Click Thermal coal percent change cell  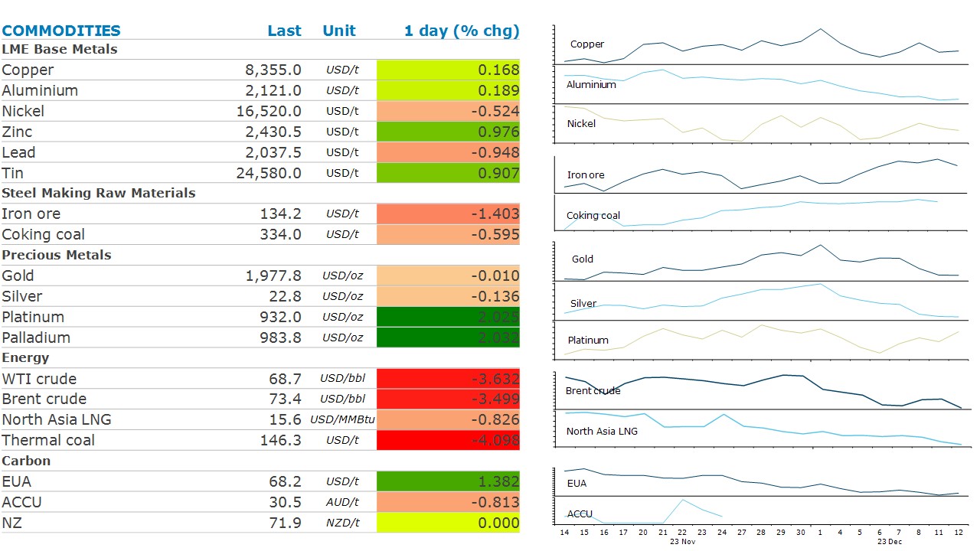[448, 440]
